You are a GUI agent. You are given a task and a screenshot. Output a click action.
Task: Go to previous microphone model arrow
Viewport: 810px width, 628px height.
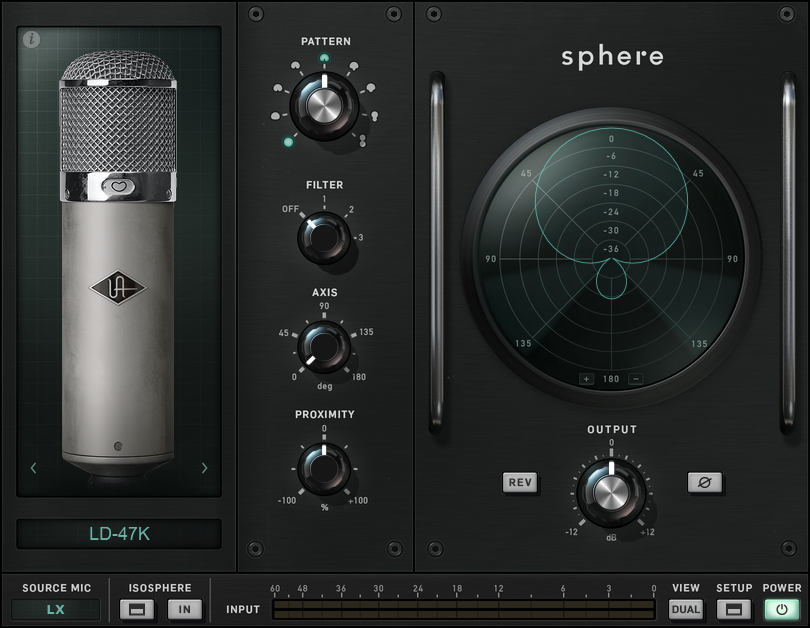pyautogui.click(x=34, y=468)
